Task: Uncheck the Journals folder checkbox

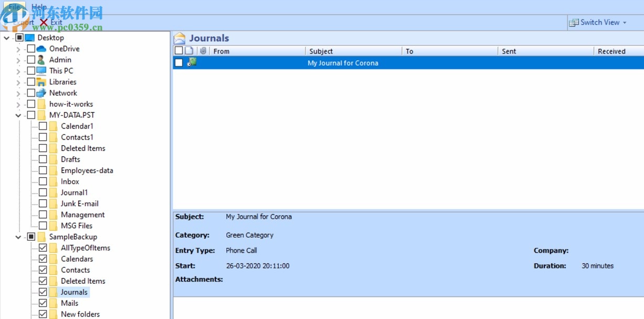Action: 44,292
